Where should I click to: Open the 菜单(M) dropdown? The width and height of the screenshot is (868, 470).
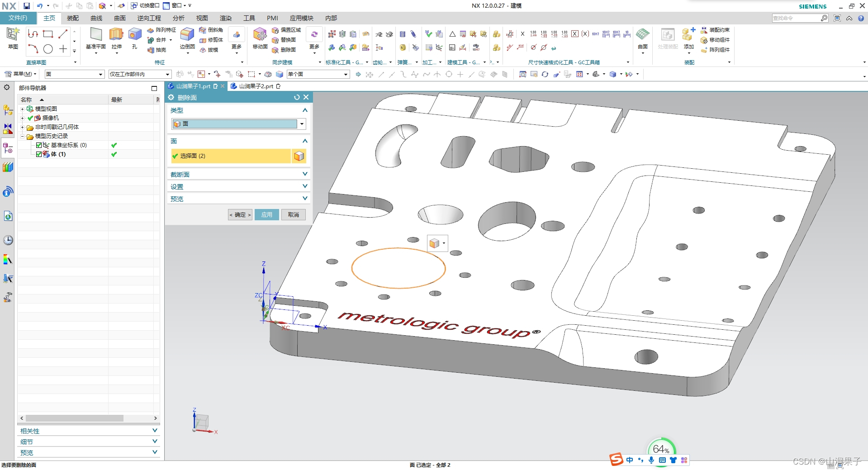[x=20, y=74]
